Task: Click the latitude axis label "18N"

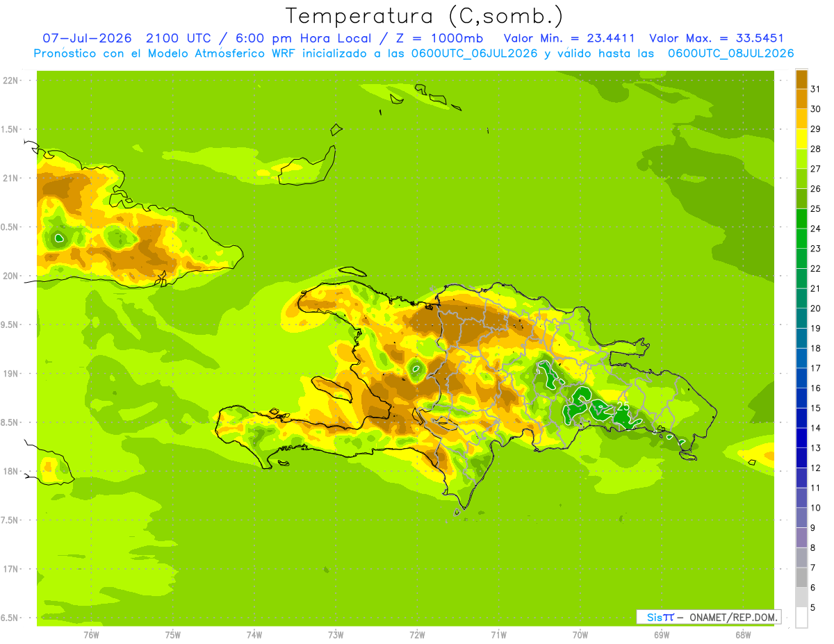Action: (x=10, y=472)
